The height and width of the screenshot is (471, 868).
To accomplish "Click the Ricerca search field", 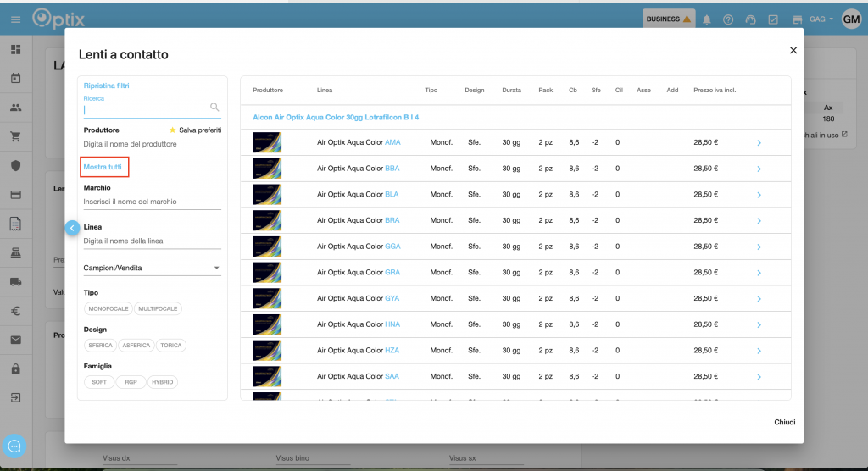I will [146, 108].
